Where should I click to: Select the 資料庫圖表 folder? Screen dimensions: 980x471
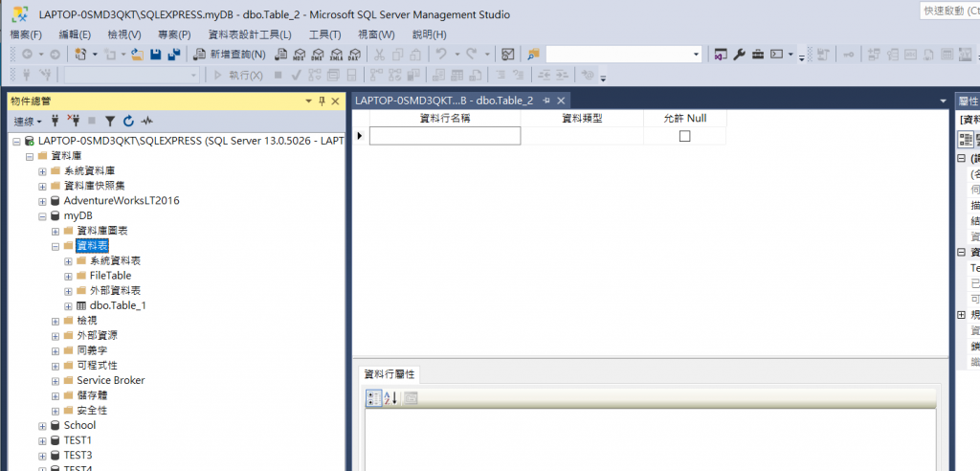[x=101, y=231]
